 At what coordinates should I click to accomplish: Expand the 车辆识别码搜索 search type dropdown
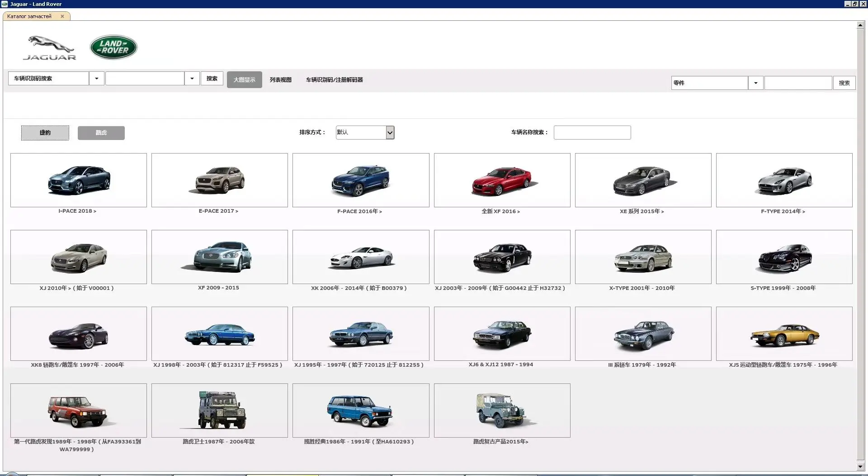click(96, 79)
